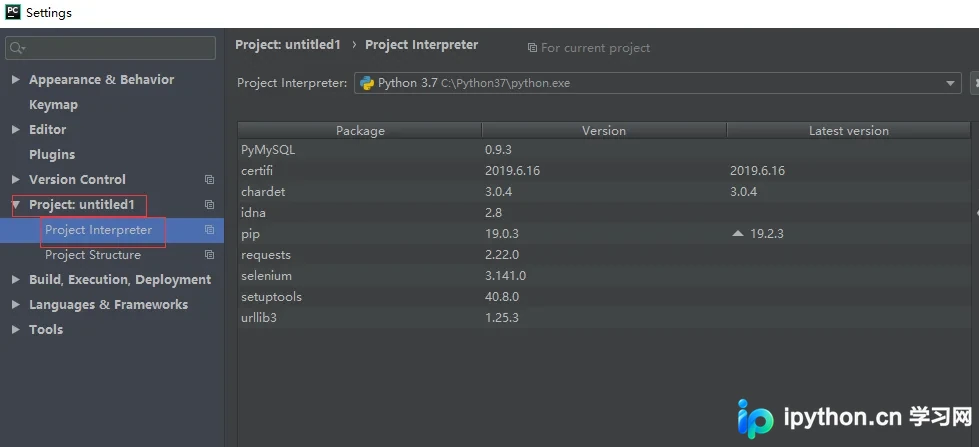Click version 3.141.0 cell

point(505,275)
